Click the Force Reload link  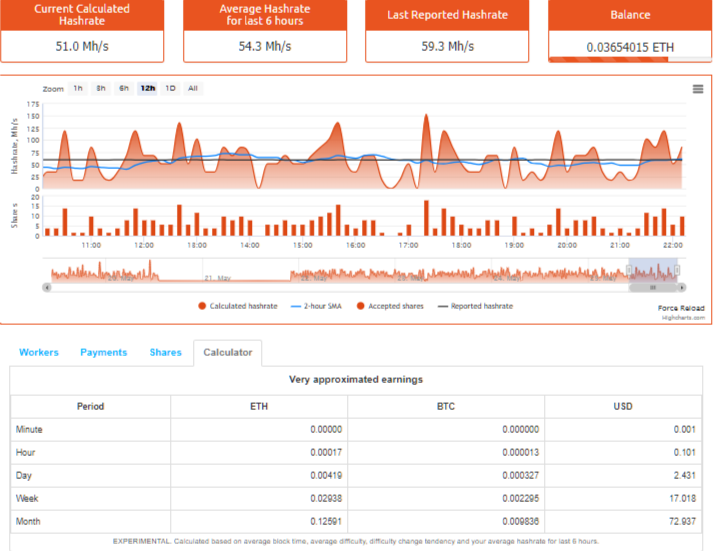(681, 308)
